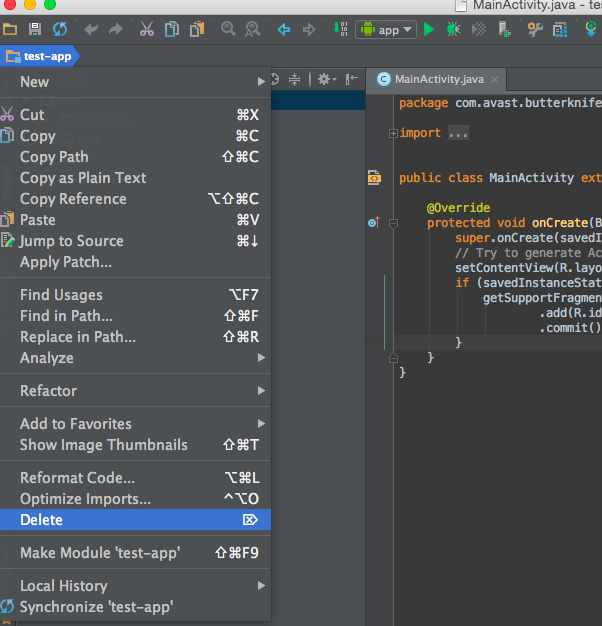Select Reformat Code... entry
This screenshot has height=626, width=602.
pyautogui.click(x=135, y=478)
